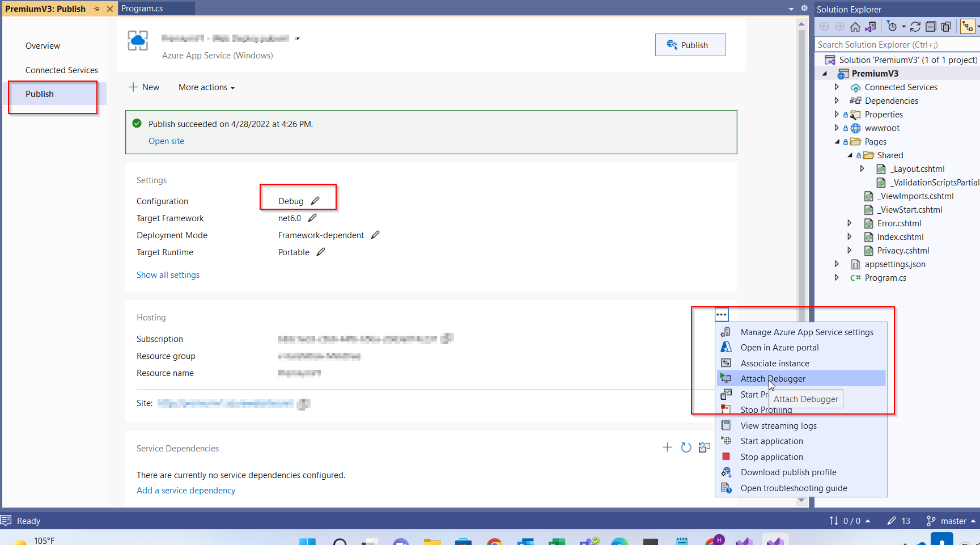The width and height of the screenshot is (980, 545).
Task: Select Index.cshtml in Solution Explorer
Action: pyautogui.click(x=900, y=236)
